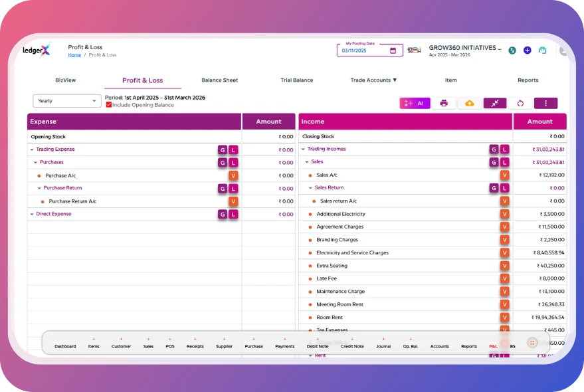This screenshot has height=392, width=584.
Task: Click the print icon button
Action: [444, 103]
